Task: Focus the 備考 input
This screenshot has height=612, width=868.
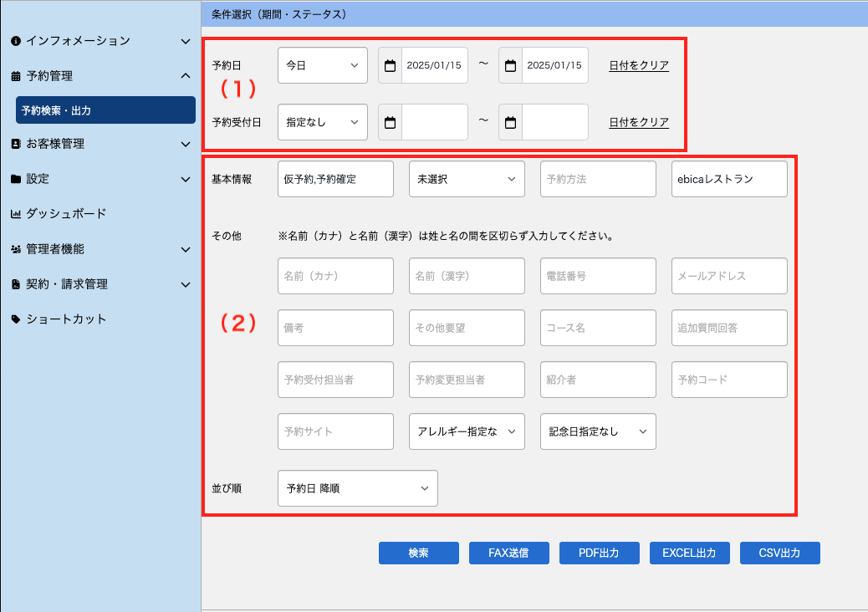Action: pyautogui.click(x=335, y=328)
